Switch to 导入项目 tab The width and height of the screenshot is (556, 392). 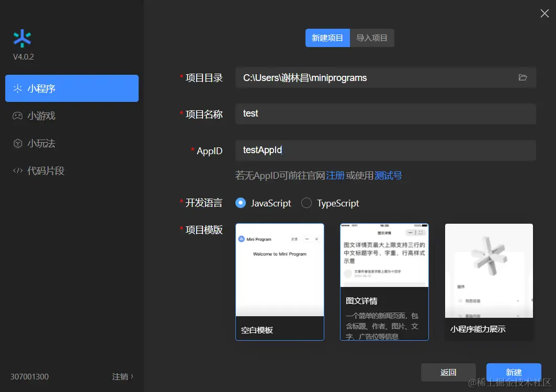pos(372,38)
